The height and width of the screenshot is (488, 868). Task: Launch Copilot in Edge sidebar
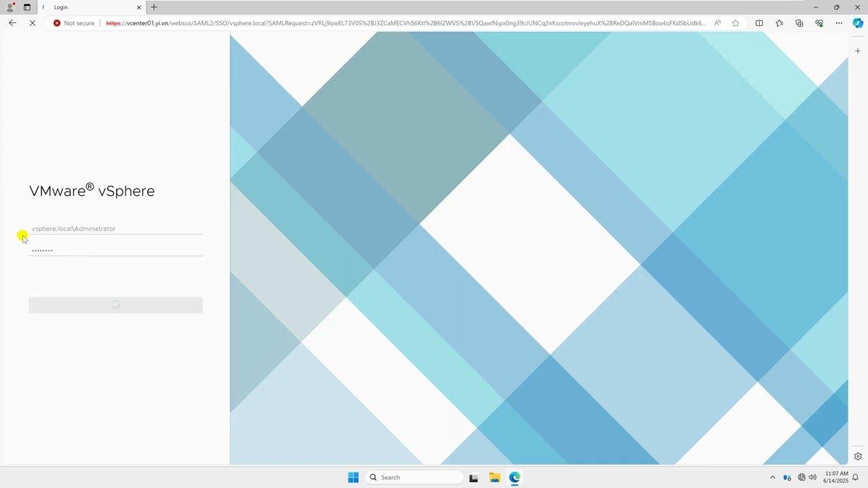click(x=858, y=23)
